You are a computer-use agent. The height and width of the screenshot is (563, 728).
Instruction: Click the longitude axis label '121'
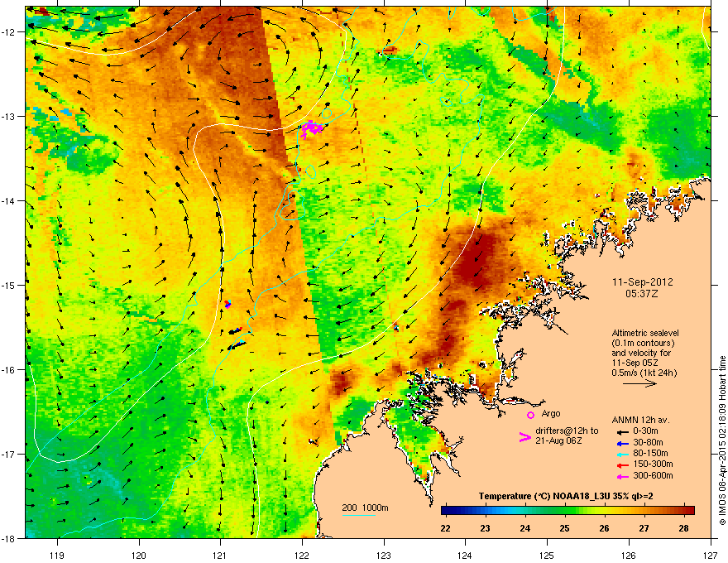pos(220,555)
